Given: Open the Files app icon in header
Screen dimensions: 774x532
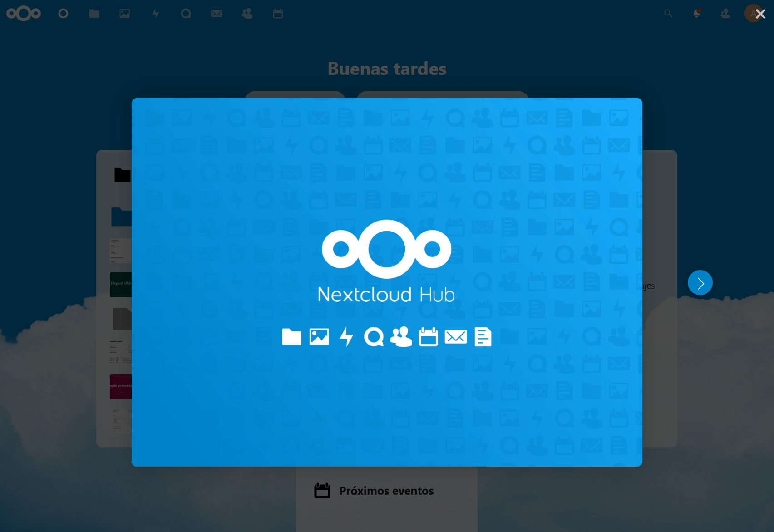Looking at the screenshot, I should pyautogui.click(x=94, y=14).
